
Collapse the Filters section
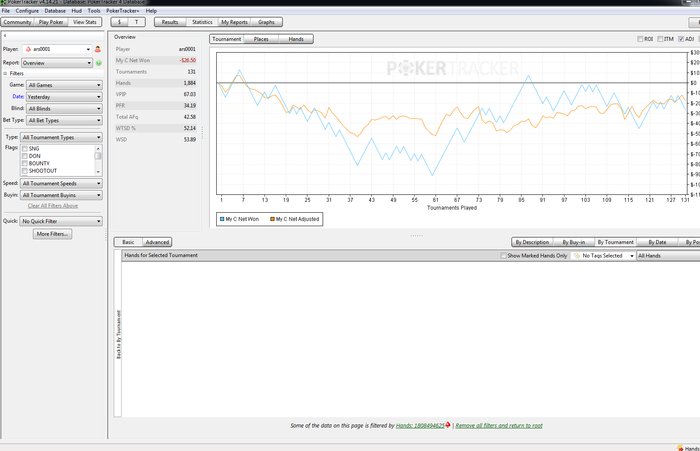[5, 74]
